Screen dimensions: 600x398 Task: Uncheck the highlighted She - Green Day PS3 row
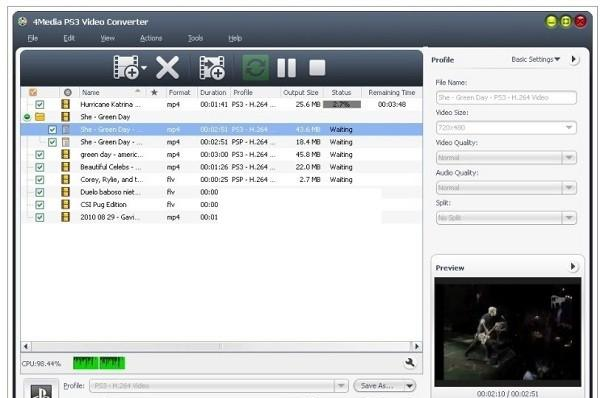[52, 130]
